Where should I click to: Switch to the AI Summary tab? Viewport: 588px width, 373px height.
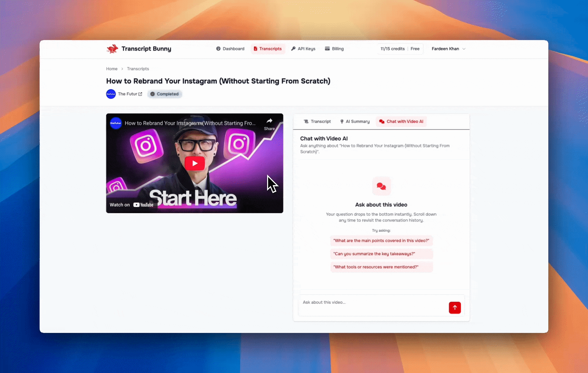click(x=354, y=121)
